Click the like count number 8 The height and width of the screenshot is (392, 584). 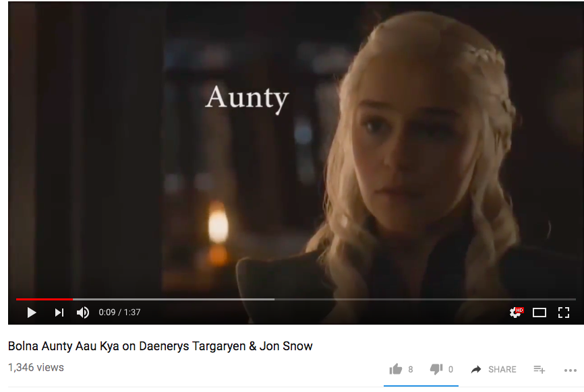(411, 369)
